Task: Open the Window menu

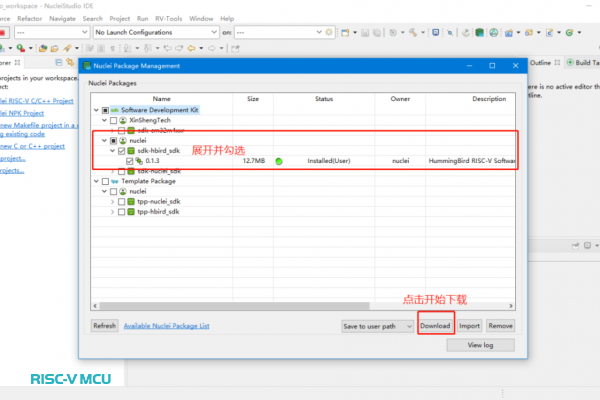Action: pos(201,18)
